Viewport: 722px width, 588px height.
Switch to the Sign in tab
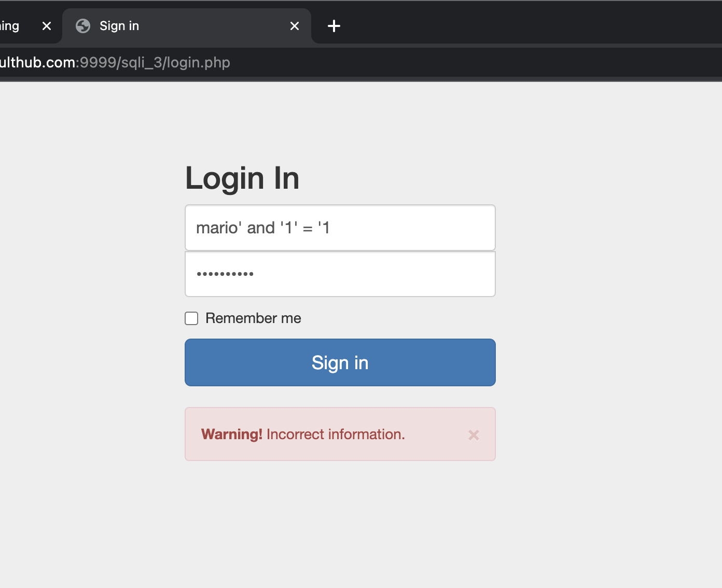pyautogui.click(x=187, y=26)
